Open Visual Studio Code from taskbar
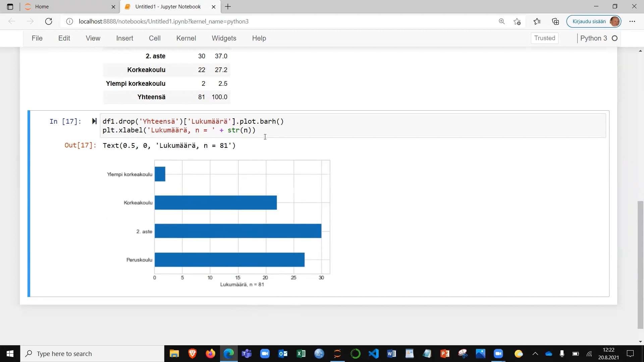 pos(373,354)
